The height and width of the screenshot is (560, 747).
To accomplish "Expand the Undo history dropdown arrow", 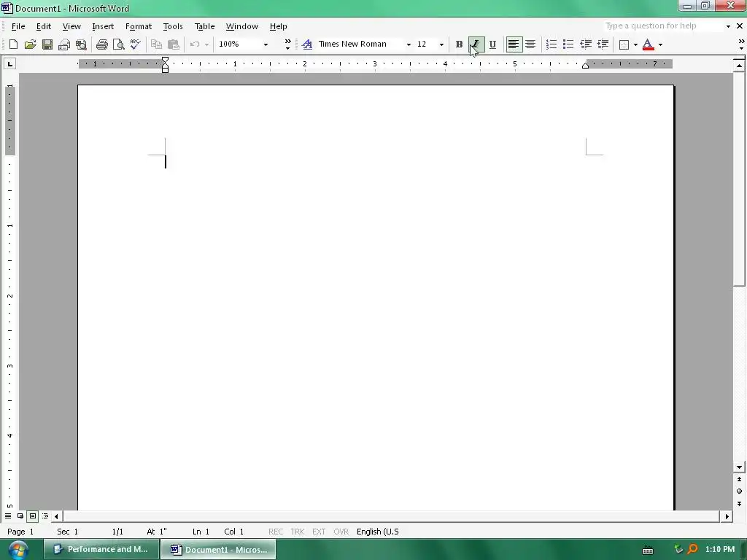I will [206, 44].
